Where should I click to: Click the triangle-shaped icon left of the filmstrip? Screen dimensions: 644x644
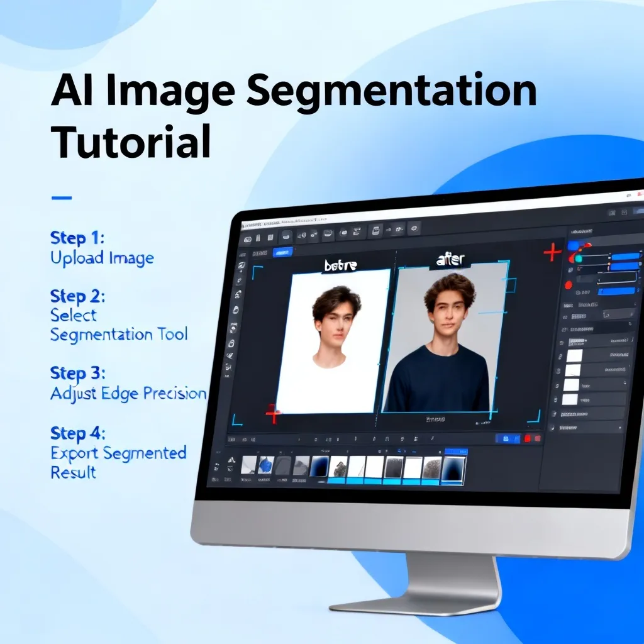pos(231,460)
